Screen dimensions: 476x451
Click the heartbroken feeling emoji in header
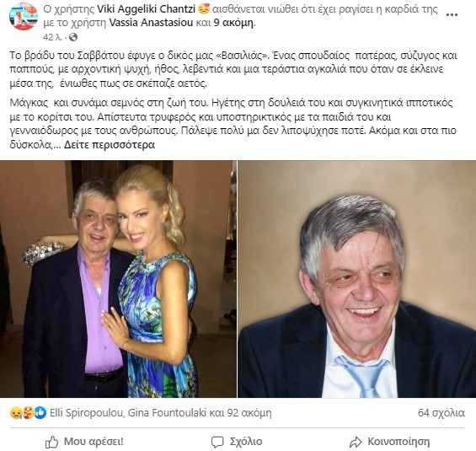tap(204, 9)
